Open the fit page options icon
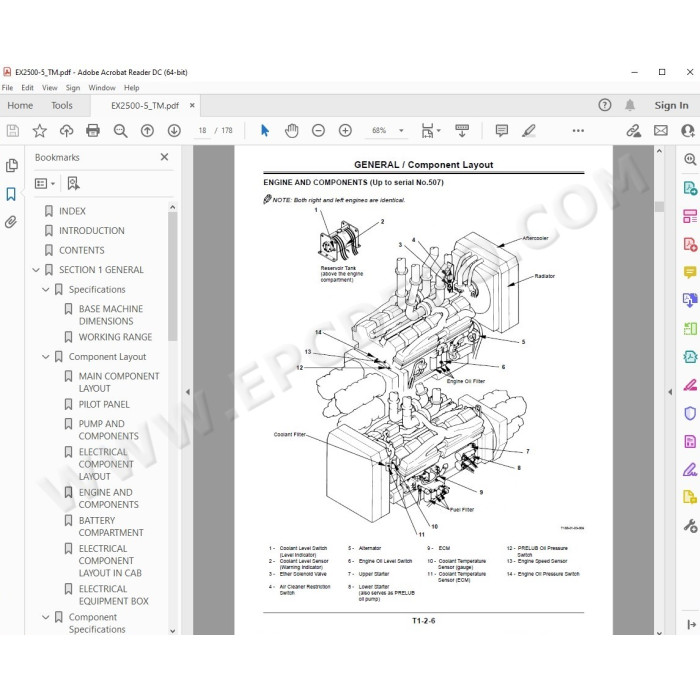 tap(430, 131)
